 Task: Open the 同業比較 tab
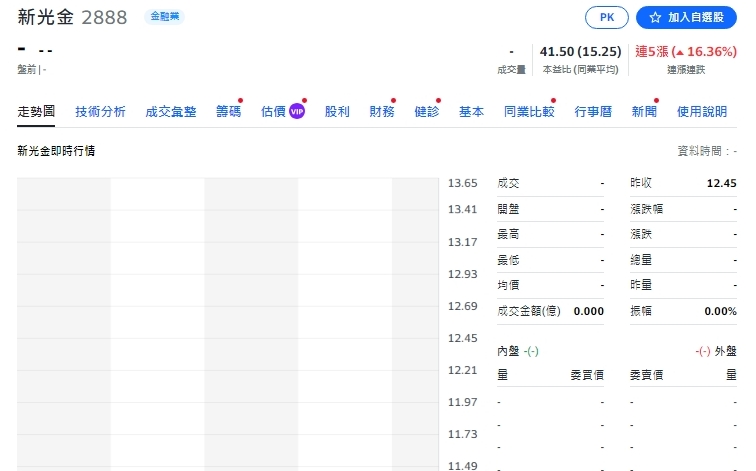529,112
